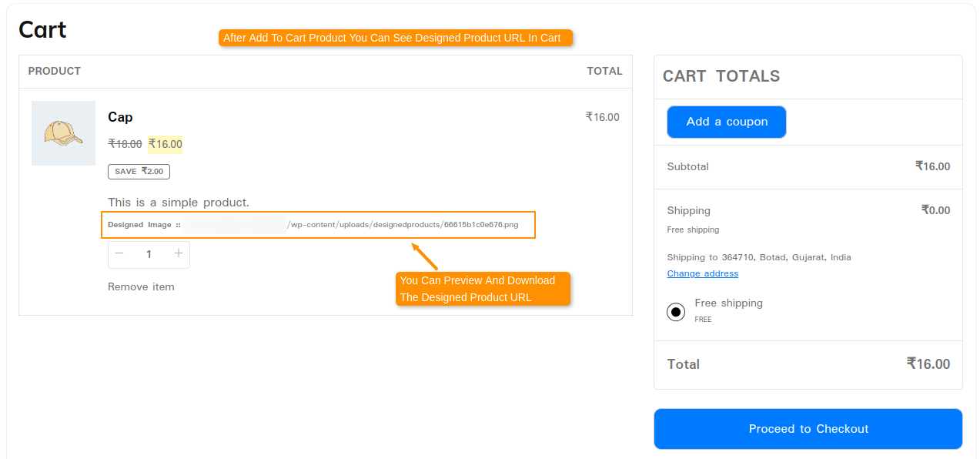Select the Cap product title

(120, 117)
